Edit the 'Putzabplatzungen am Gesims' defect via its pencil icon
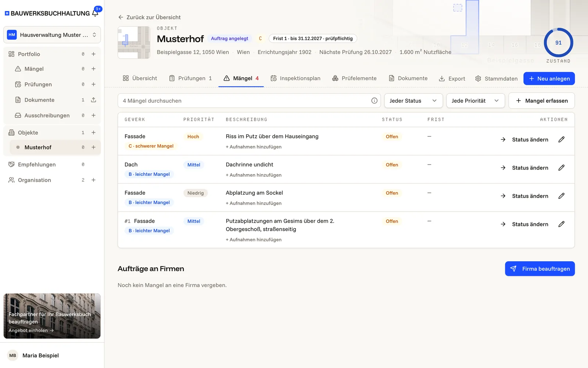Image resolution: width=588 pixels, height=368 pixels. [x=561, y=224]
